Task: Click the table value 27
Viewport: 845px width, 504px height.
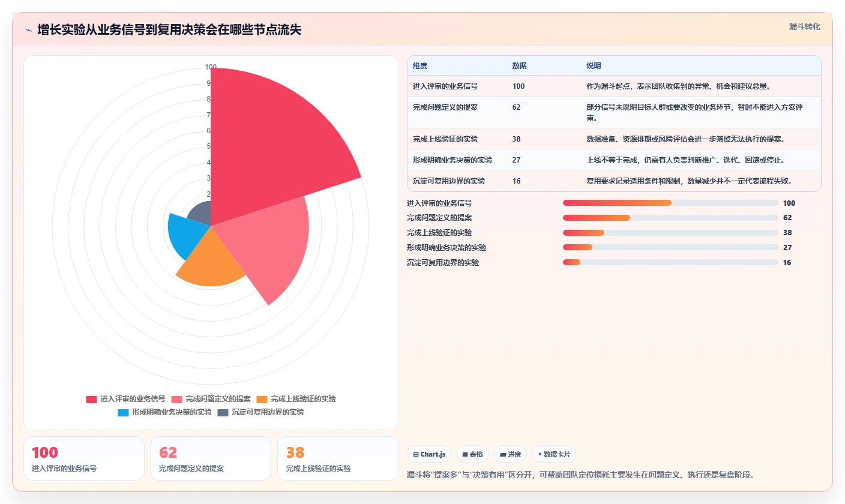Action: (x=517, y=160)
